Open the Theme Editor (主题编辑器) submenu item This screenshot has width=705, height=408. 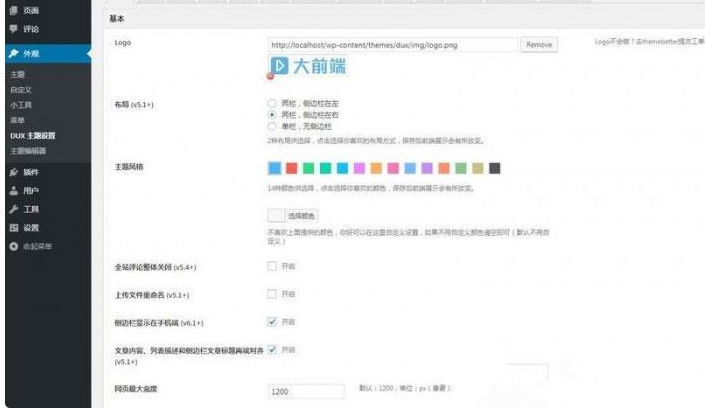(28, 151)
